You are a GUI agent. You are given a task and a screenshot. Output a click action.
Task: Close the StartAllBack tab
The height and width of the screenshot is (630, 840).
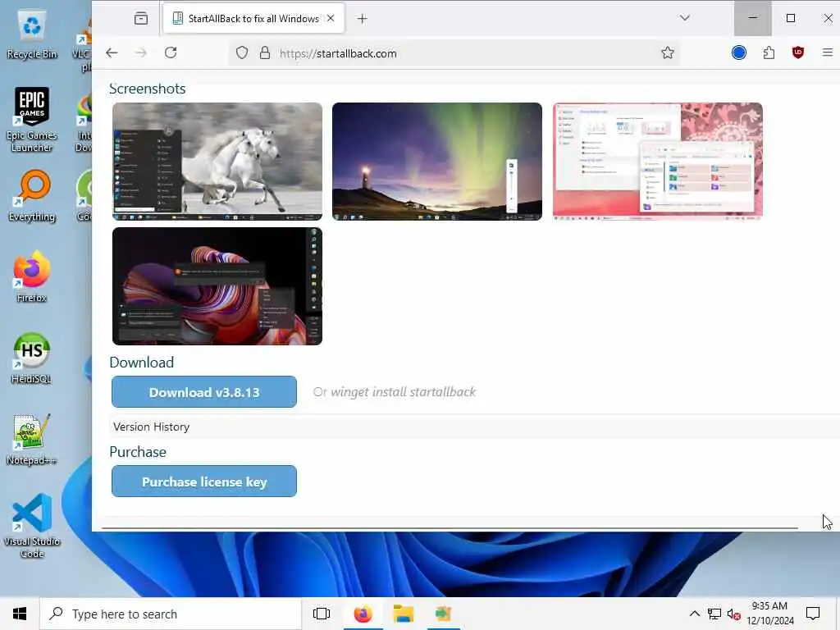click(331, 18)
